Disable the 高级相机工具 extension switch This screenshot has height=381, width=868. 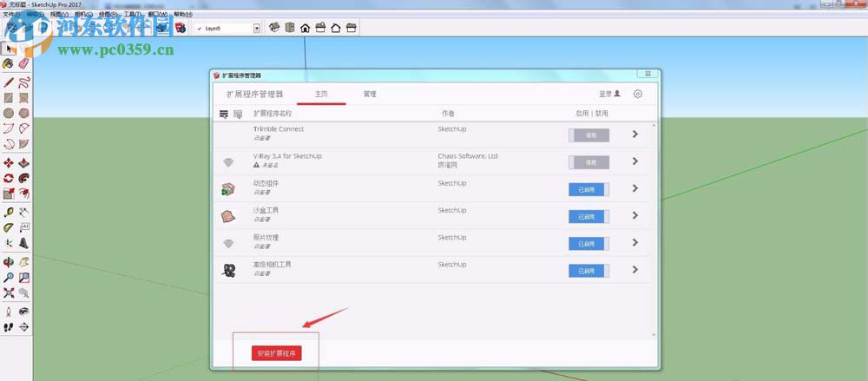coord(589,271)
